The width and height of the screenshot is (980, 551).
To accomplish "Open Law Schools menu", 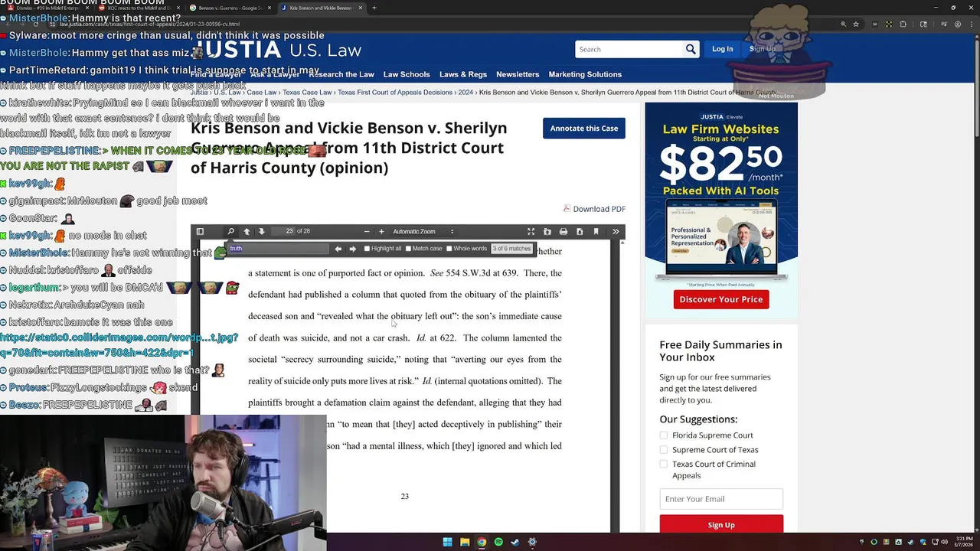I will [x=407, y=74].
